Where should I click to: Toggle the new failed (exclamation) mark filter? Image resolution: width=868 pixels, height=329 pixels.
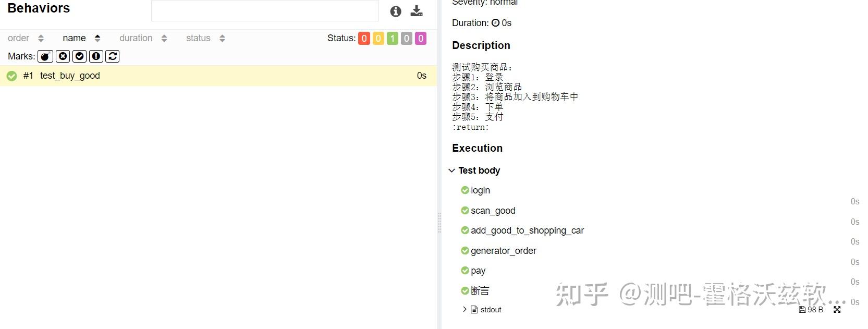coord(96,56)
